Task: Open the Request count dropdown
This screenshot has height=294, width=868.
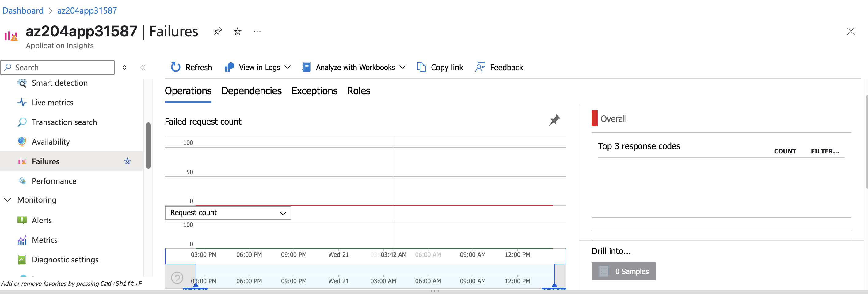Action: pyautogui.click(x=228, y=213)
